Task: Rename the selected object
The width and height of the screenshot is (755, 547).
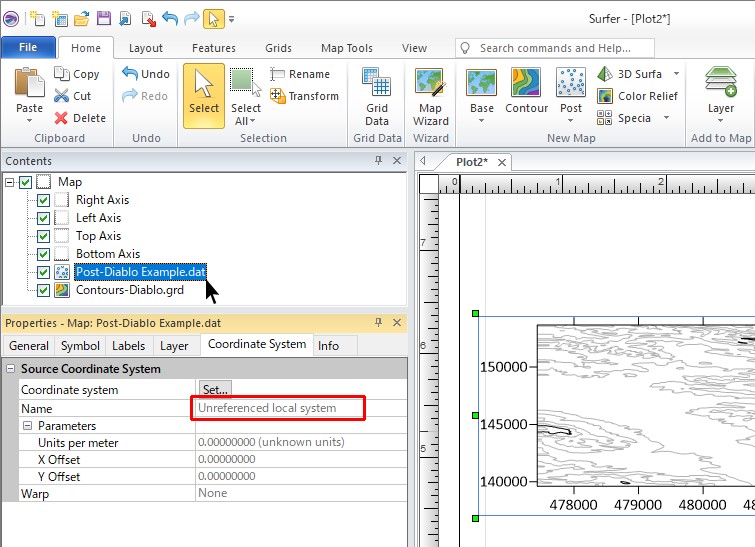Action: point(300,74)
